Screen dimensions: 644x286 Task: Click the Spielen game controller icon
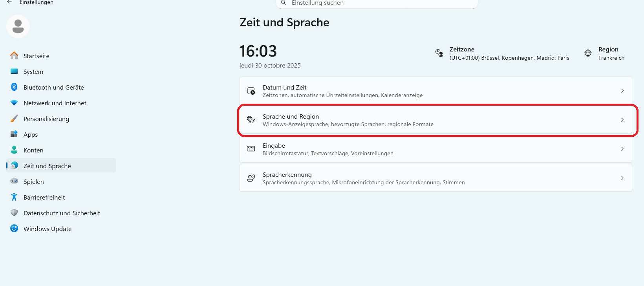pos(14,181)
